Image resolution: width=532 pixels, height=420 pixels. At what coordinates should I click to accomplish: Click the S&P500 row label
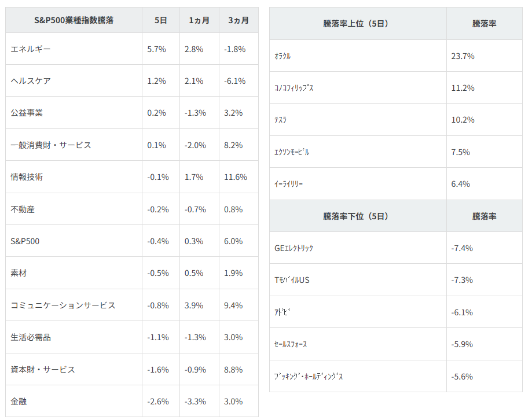point(25,241)
